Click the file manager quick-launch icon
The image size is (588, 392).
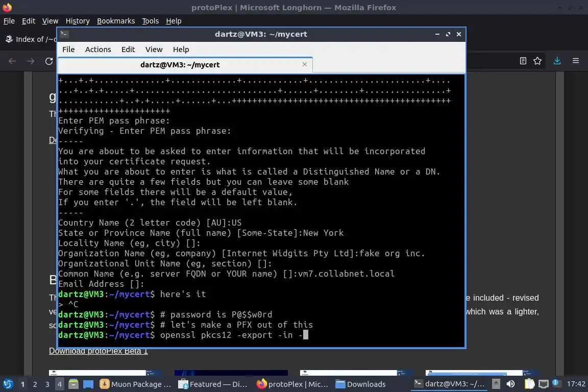click(73, 384)
